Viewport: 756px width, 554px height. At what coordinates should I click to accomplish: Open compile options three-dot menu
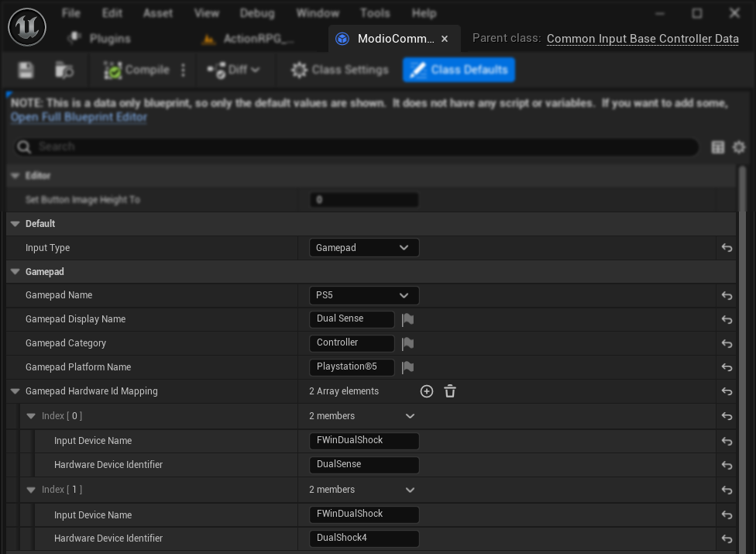click(x=184, y=70)
